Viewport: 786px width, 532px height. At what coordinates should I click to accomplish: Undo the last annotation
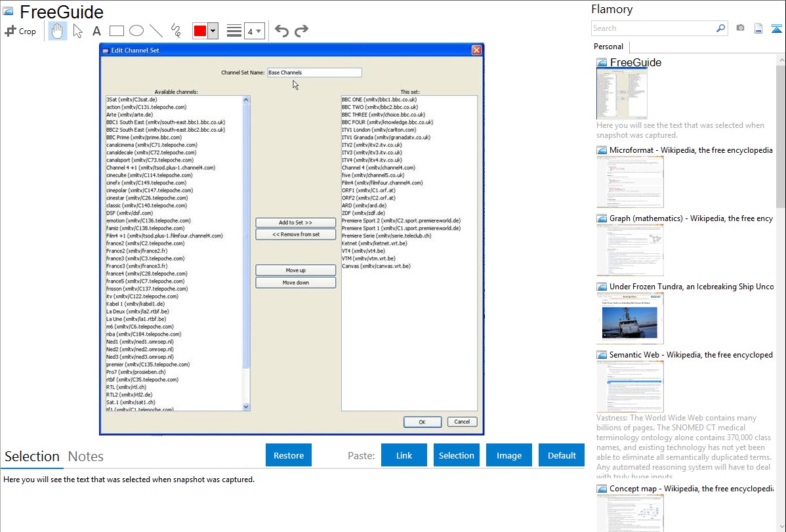(x=281, y=31)
